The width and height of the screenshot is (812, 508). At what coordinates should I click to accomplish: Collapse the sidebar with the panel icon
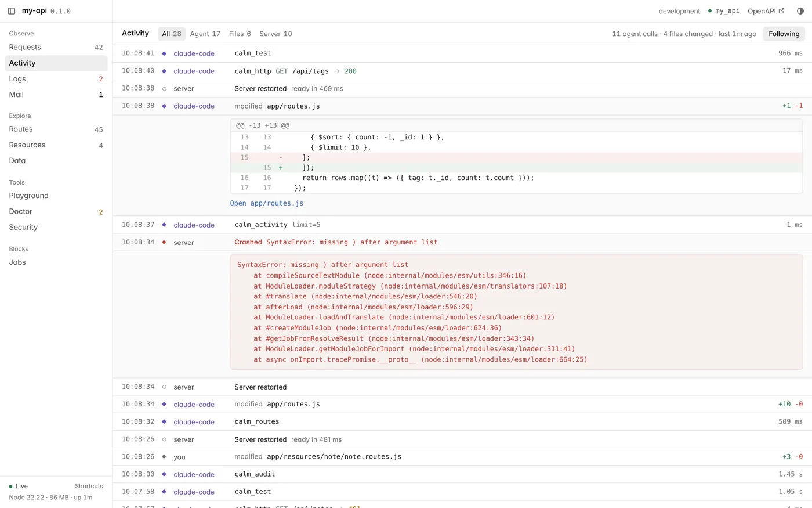tap(12, 11)
